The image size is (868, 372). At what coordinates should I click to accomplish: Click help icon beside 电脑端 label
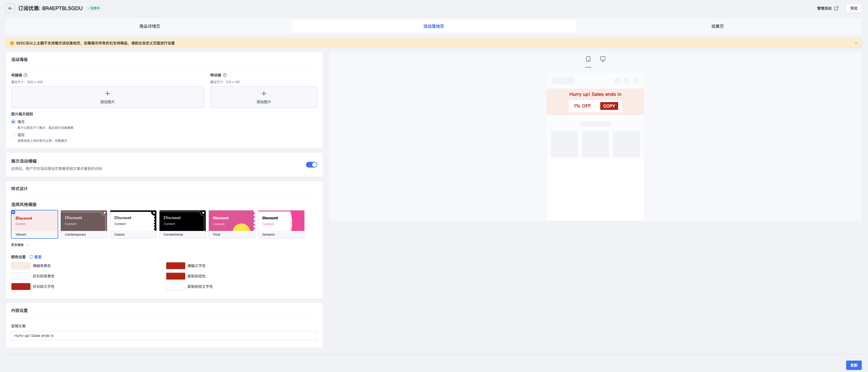click(x=25, y=75)
